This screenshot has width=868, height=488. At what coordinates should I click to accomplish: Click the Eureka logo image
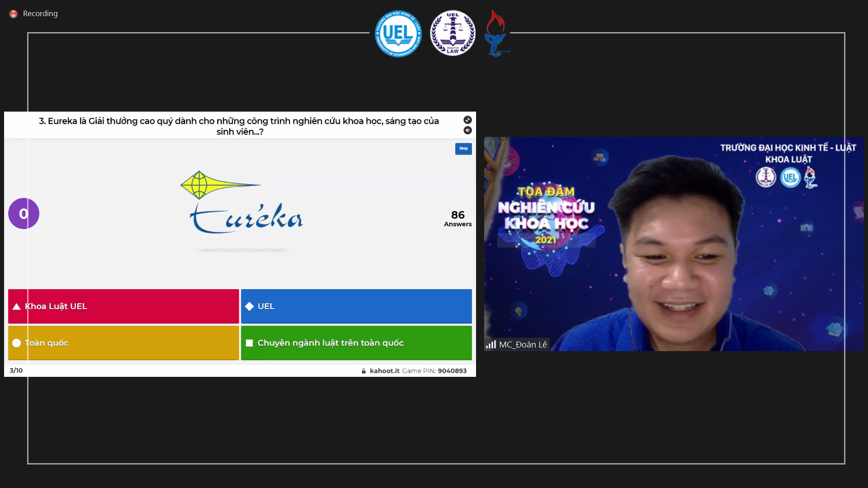pyautogui.click(x=241, y=202)
